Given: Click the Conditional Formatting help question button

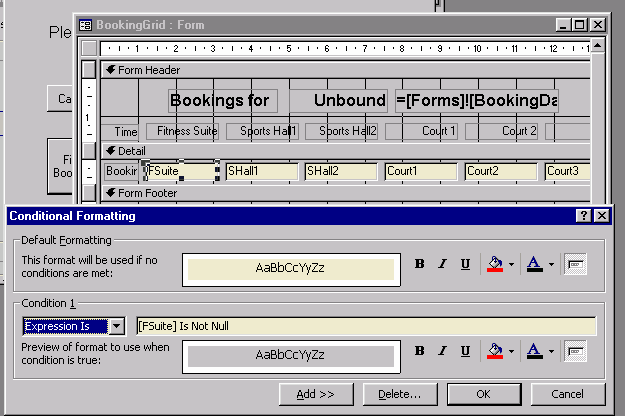Looking at the screenshot, I should click(583, 215).
